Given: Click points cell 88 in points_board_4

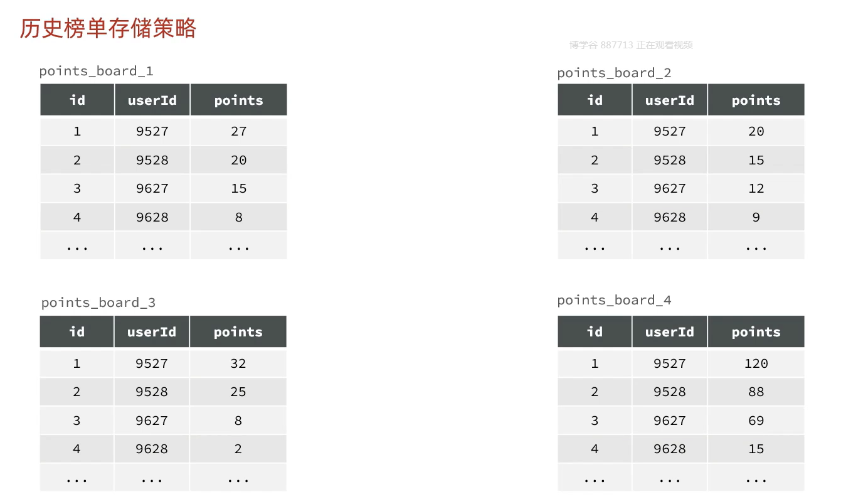Looking at the screenshot, I should pyautogui.click(x=756, y=392).
